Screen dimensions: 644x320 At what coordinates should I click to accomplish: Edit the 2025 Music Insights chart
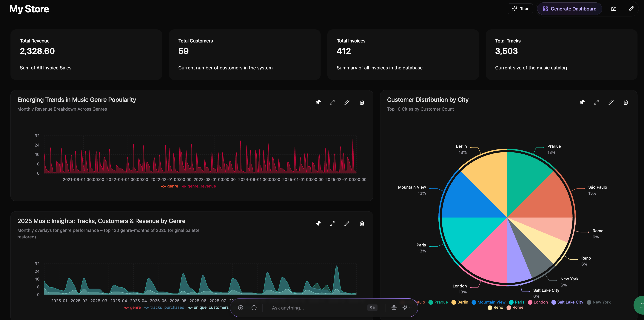point(347,223)
